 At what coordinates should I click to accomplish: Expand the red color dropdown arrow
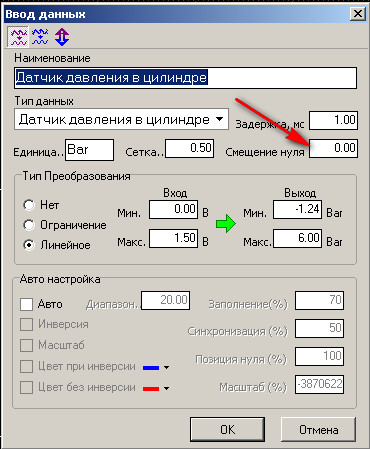pyautogui.click(x=166, y=389)
